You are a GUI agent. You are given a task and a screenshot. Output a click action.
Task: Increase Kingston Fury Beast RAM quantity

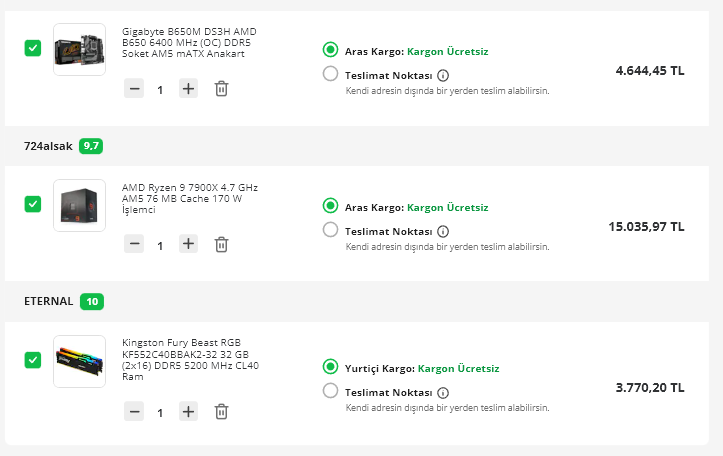coord(188,411)
